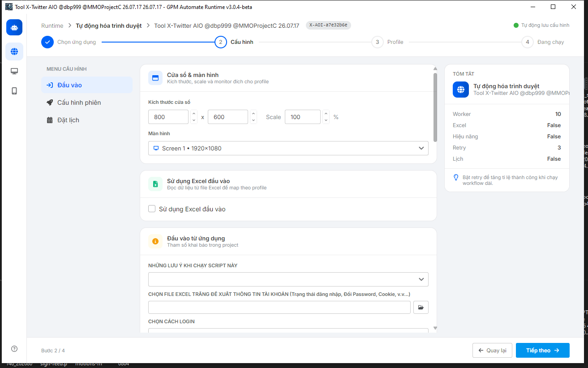Screen dimensions: 588x368
Task: Open Đặt lịch menu item
Action: [87, 120]
